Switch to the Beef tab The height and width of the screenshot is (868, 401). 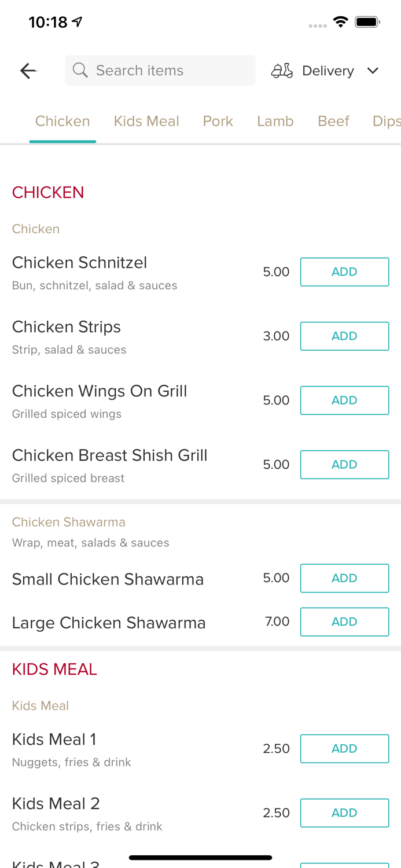333,121
